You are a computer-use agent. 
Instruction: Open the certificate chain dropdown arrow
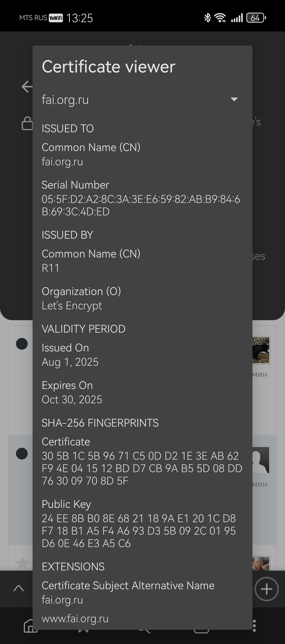(234, 99)
